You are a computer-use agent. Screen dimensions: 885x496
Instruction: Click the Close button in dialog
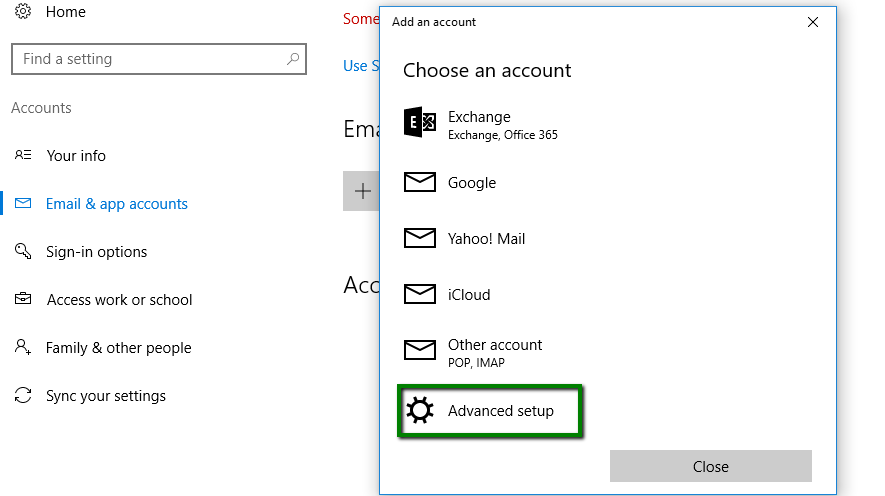[711, 466]
